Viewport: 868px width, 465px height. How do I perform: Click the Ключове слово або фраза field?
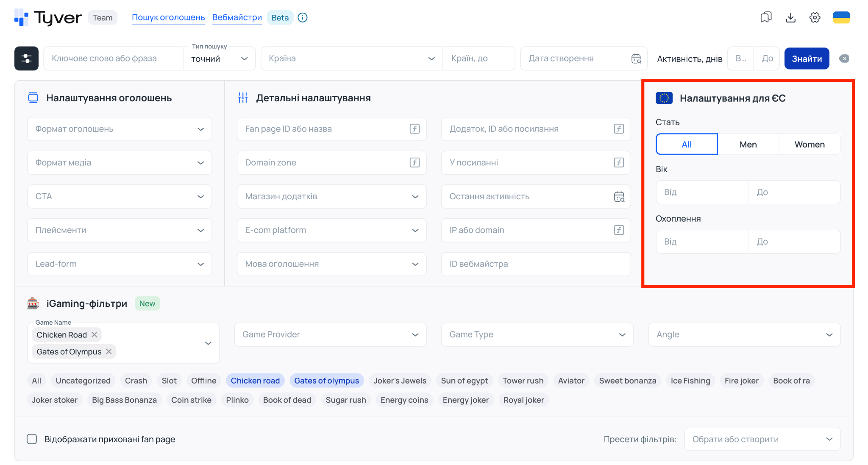pyautogui.click(x=114, y=58)
